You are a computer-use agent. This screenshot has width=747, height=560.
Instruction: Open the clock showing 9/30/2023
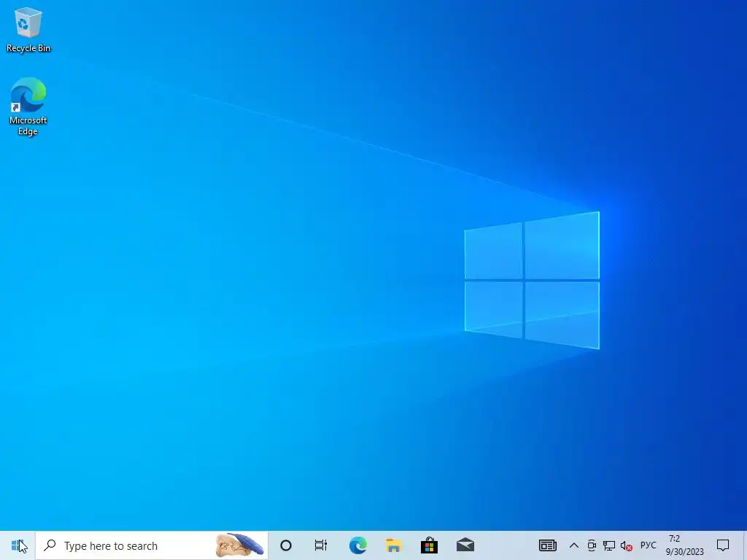684,545
